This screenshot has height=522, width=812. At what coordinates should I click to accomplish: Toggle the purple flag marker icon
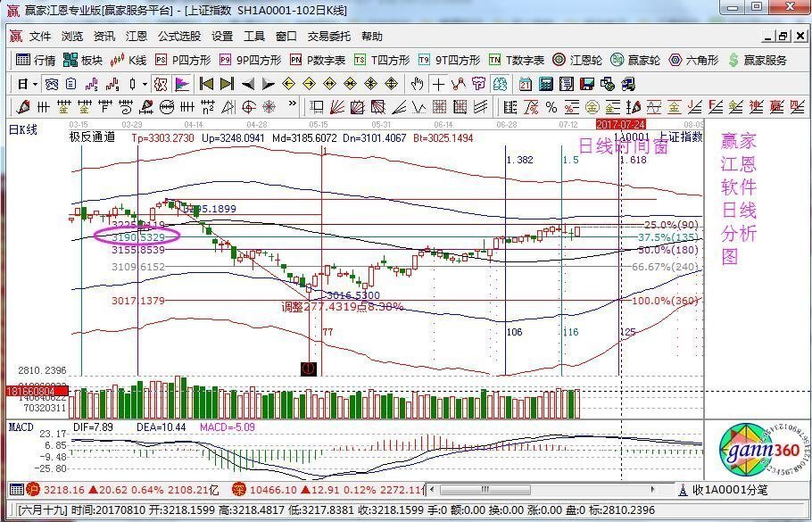click(x=182, y=84)
